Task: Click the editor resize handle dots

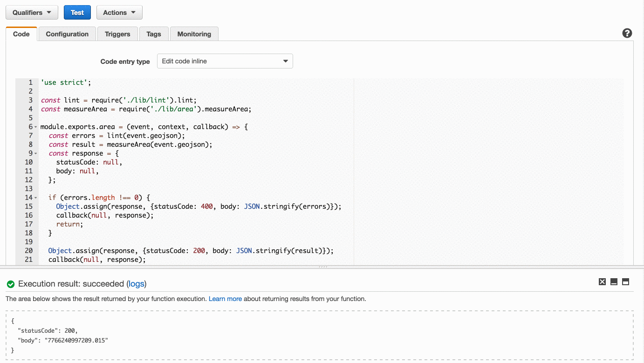Action: 323,267
